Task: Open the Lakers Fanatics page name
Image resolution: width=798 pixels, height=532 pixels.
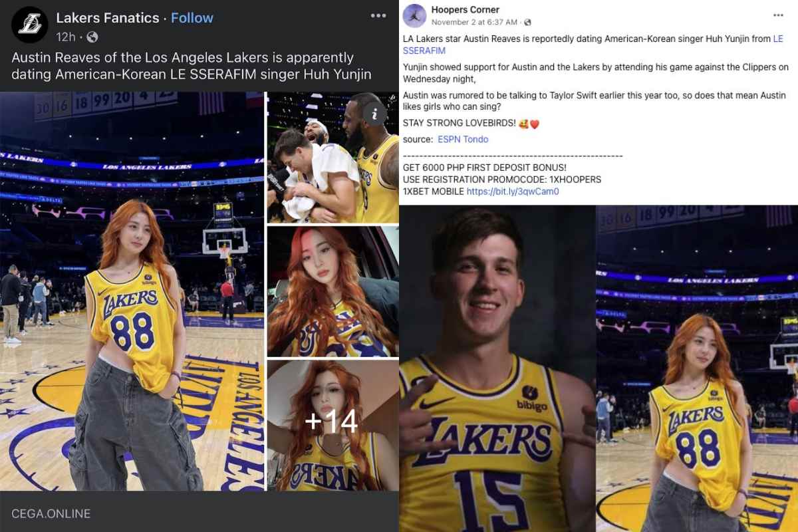Action: point(108,18)
